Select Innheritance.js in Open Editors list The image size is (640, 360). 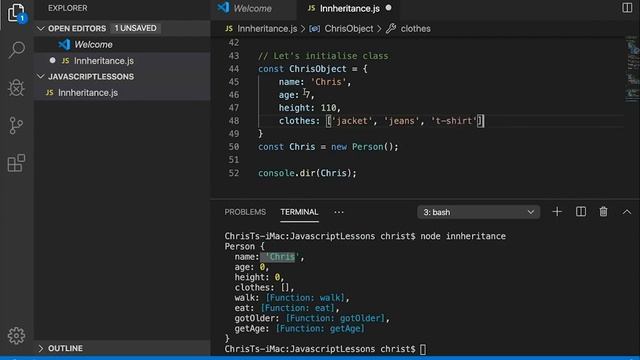122,60
